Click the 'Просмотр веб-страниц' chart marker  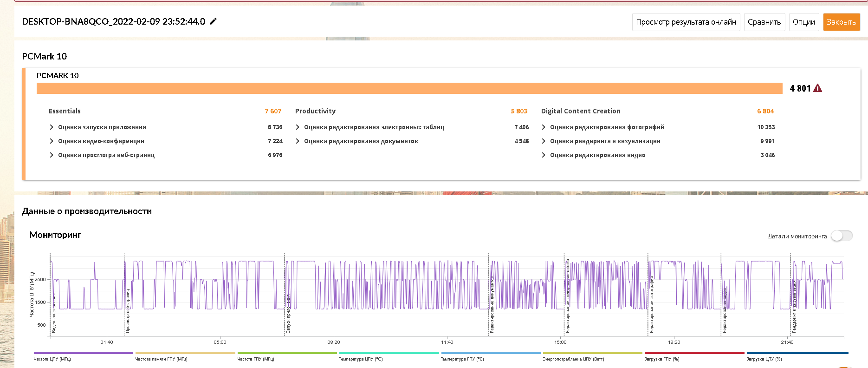click(128, 310)
